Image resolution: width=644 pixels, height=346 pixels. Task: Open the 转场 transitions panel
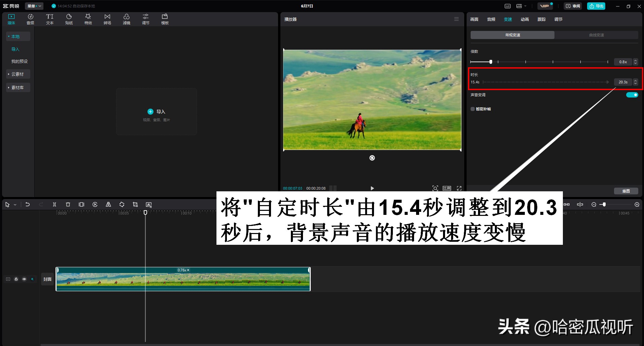pos(107,18)
